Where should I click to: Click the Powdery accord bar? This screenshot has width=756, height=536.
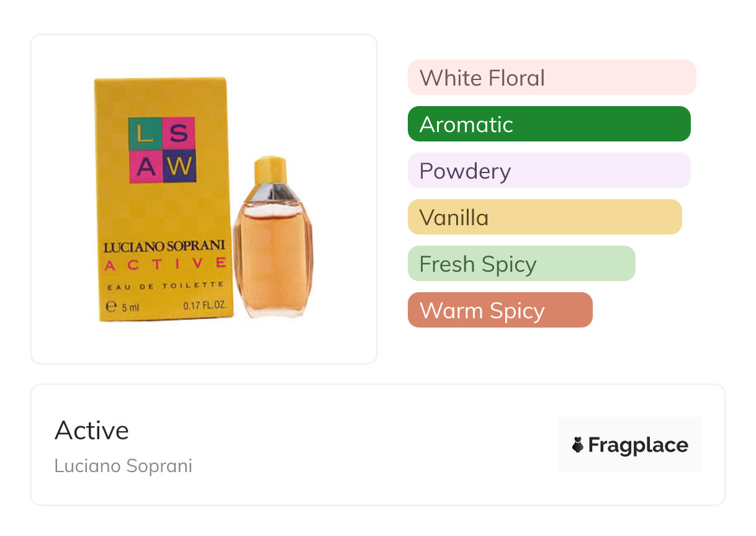coord(549,171)
